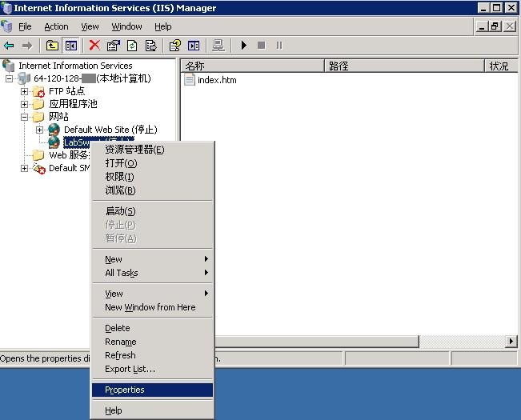Collapse the 网站 node
Viewport: 521px width, 420px height.
(x=24, y=117)
